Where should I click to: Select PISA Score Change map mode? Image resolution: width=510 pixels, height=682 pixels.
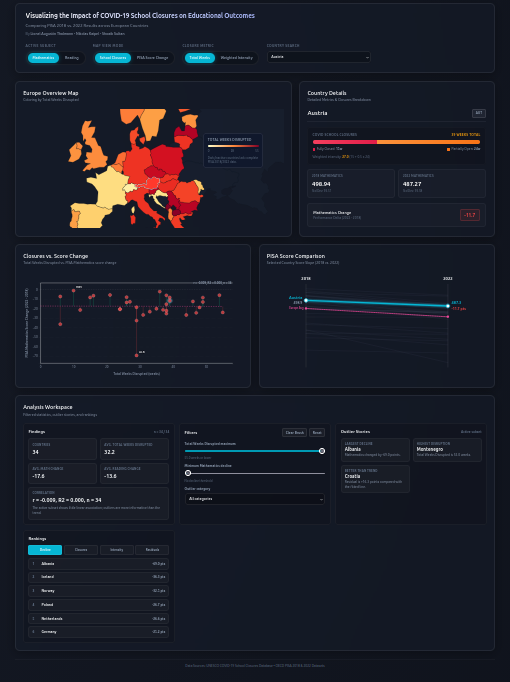tap(152, 57)
